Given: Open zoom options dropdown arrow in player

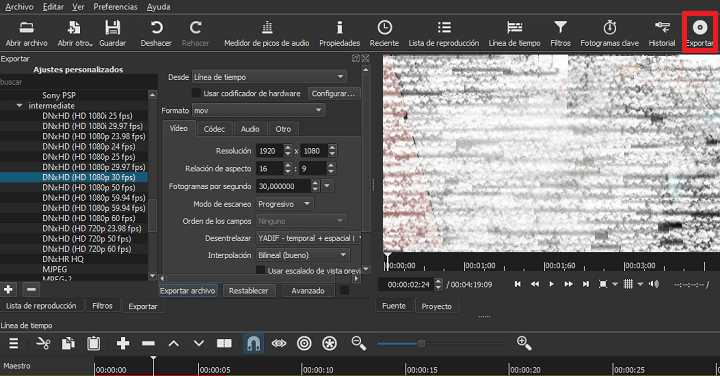Looking at the screenshot, I should point(615,284).
